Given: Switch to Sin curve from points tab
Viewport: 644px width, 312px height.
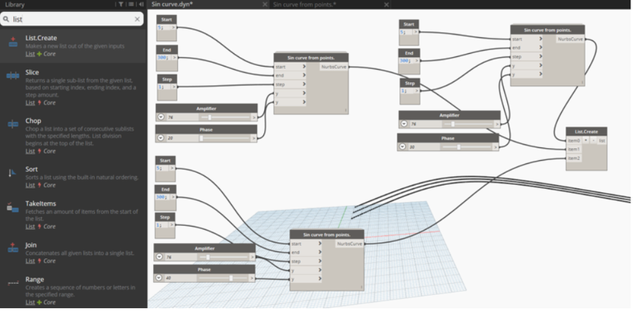Looking at the screenshot, I should click(x=304, y=5).
